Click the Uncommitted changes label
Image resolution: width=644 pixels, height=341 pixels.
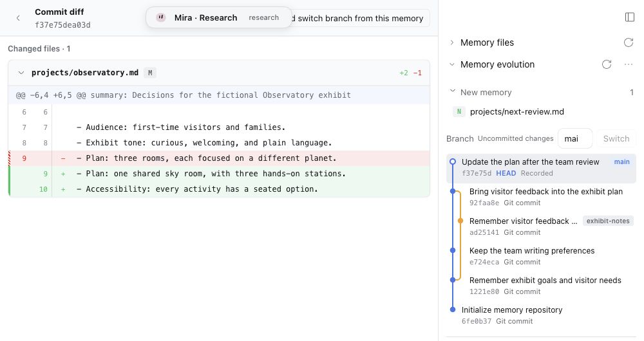515,139
